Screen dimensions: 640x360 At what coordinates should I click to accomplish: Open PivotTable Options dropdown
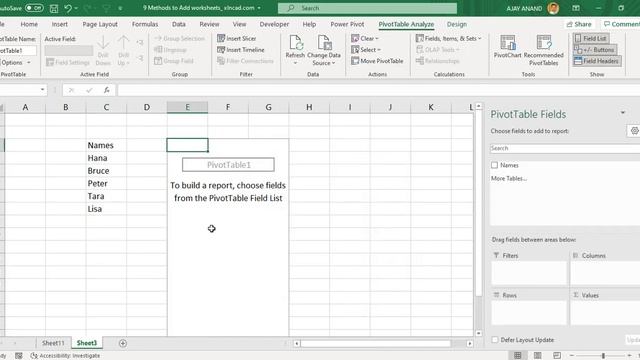pyautogui.click(x=16, y=62)
